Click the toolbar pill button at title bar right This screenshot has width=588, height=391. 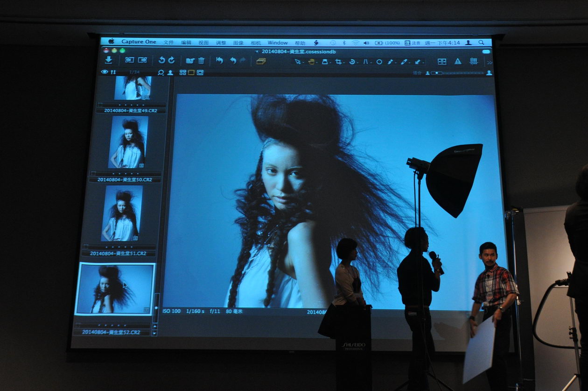486,51
